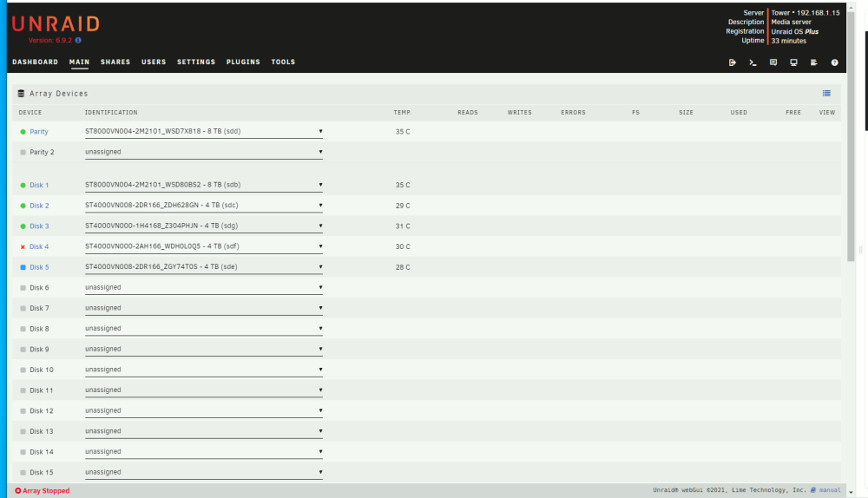The width and height of the screenshot is (868, 498).
Task: Open the Plugins tab
Action: (x=243, y=62)
